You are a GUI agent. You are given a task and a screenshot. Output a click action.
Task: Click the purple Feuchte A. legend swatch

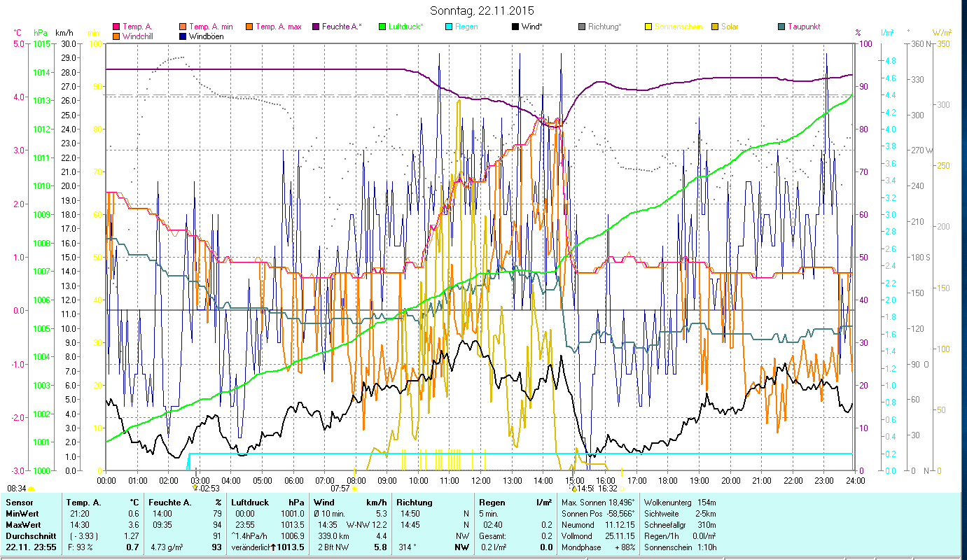click(x=316, y=27)
